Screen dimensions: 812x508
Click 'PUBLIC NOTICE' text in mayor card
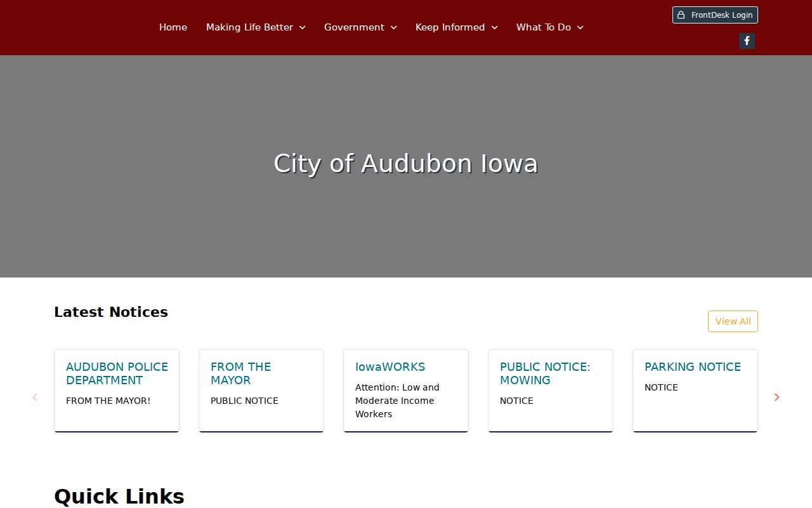pos(244,401)
